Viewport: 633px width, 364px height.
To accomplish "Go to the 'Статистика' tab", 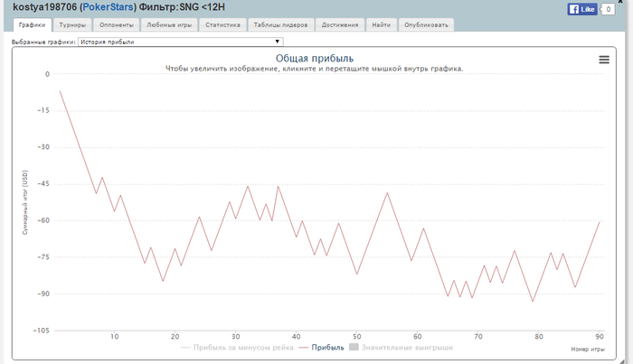I will tap(222, 25).
